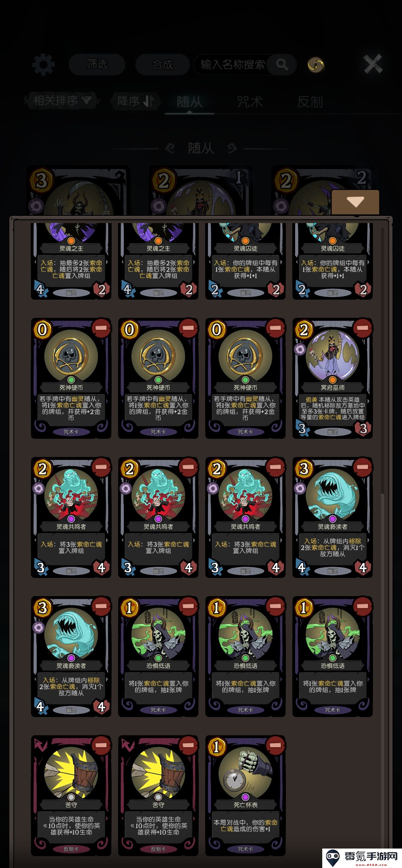Screen dimensions: 402x868
Task: Switch to the 反制 tab
Action: coord(310,102)
